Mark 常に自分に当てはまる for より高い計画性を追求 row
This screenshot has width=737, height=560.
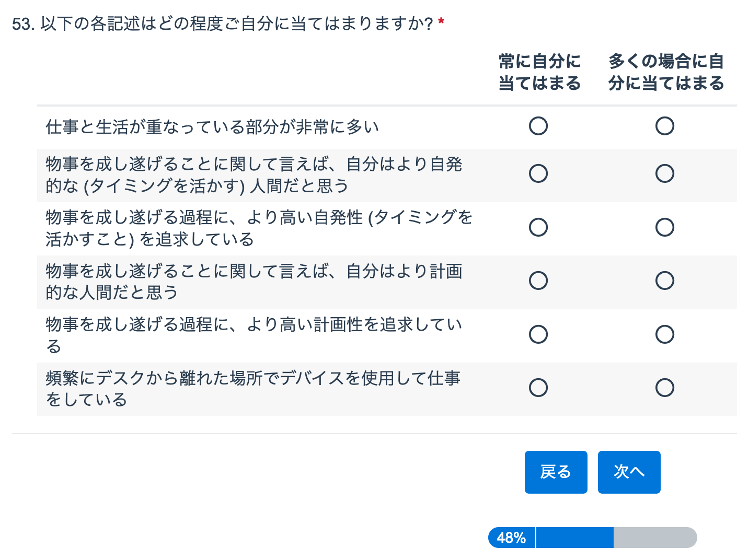(538, 334)
